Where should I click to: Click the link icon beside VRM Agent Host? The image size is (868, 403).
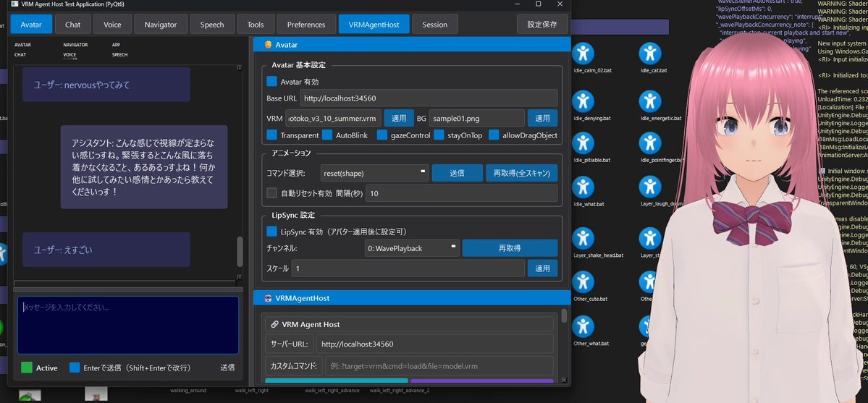coord(274,324)
